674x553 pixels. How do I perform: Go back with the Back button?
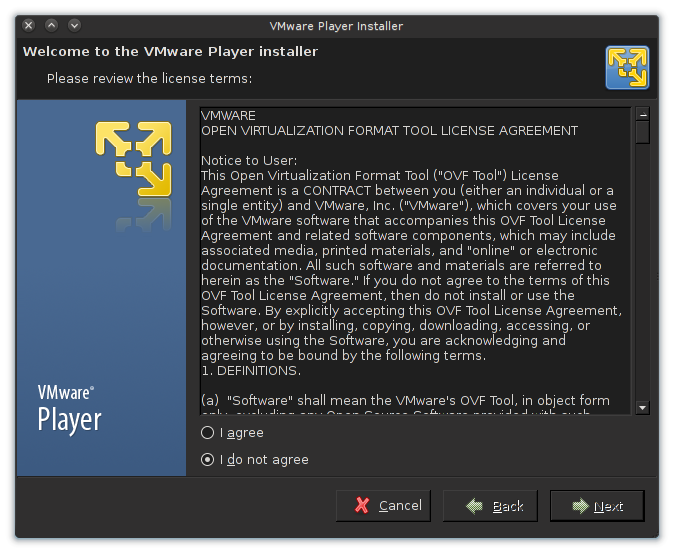pyautogui.click(x=490, y=506)
